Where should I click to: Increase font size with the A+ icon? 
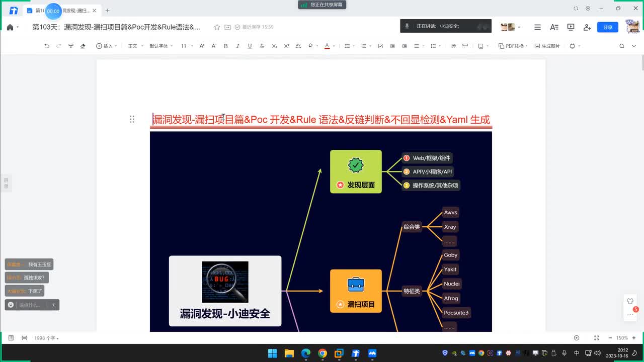pos(202,46)
